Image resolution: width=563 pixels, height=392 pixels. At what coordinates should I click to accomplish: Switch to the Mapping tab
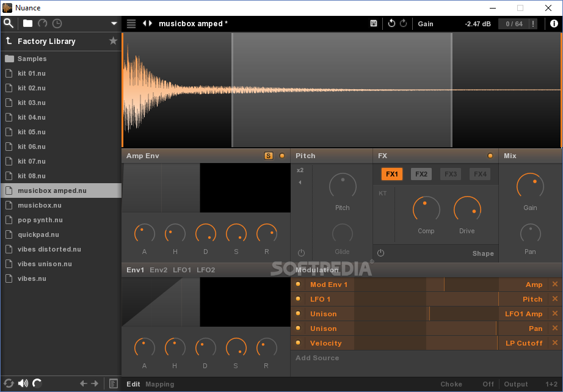[160, 384]
